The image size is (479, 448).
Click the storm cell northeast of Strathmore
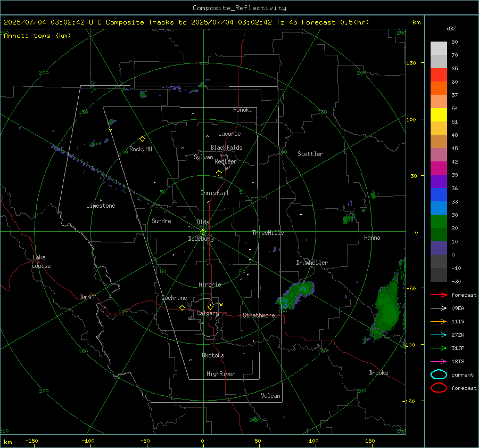click(x=295, y=295)
